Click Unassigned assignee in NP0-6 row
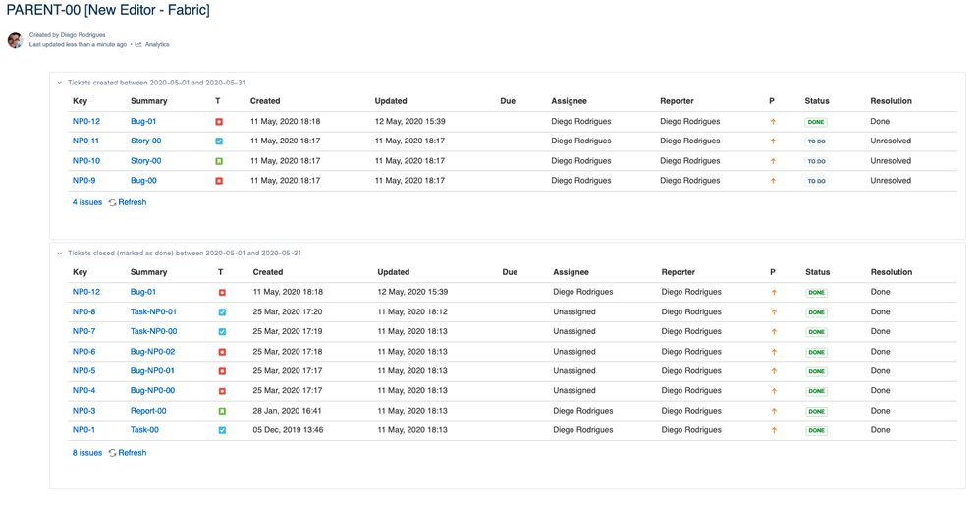 click(574, 352)
